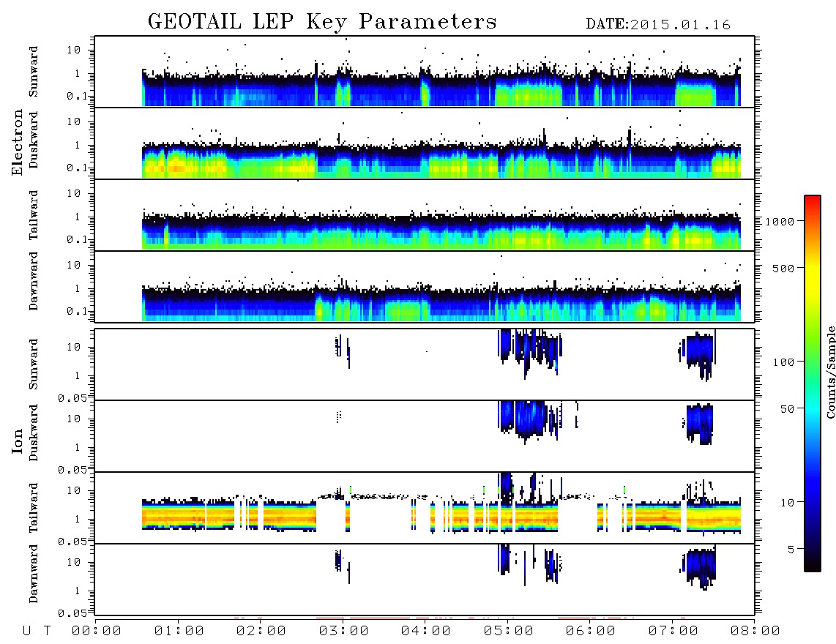
Task: Click the 1000 colorbar tick value
Action: click(x=780, y=221)
